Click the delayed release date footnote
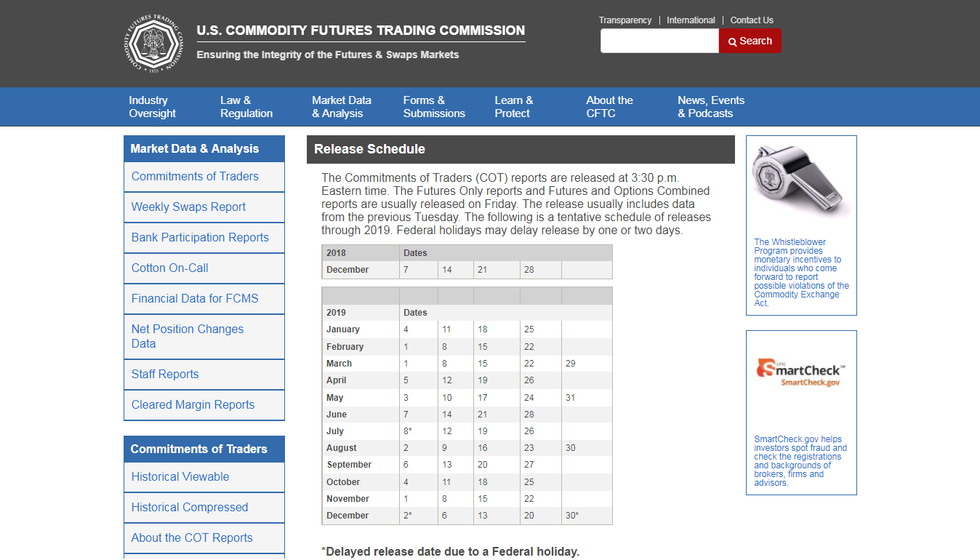The width and height of the screenshot is (980, 560). (450, 551)
